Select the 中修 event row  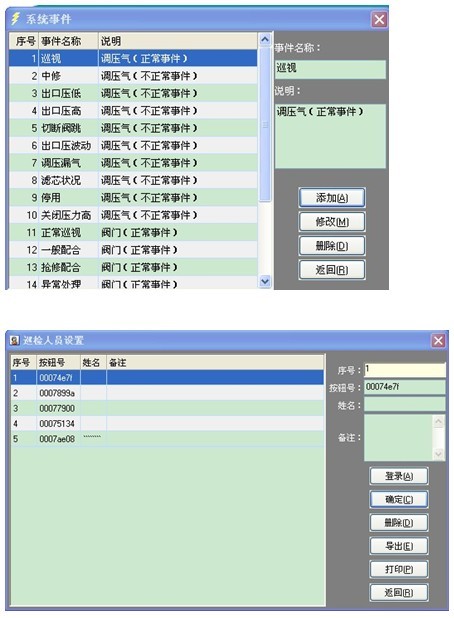[x=133, y=76]
